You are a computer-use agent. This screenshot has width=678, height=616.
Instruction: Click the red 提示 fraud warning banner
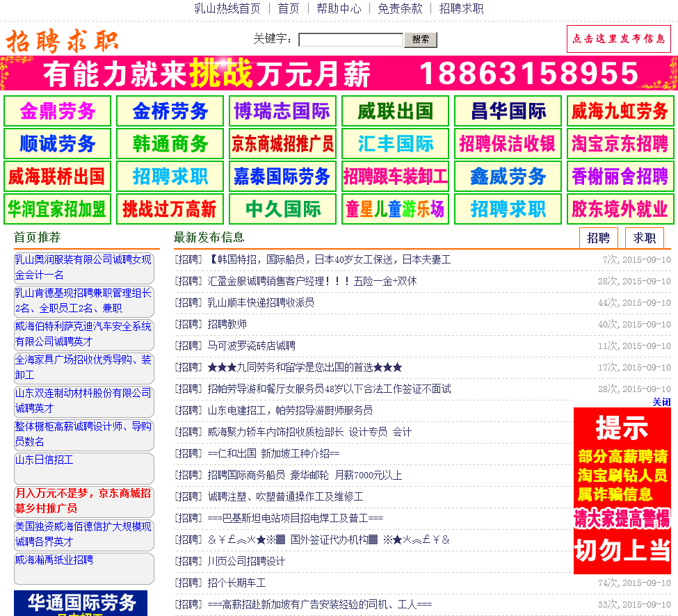point(622,491)
